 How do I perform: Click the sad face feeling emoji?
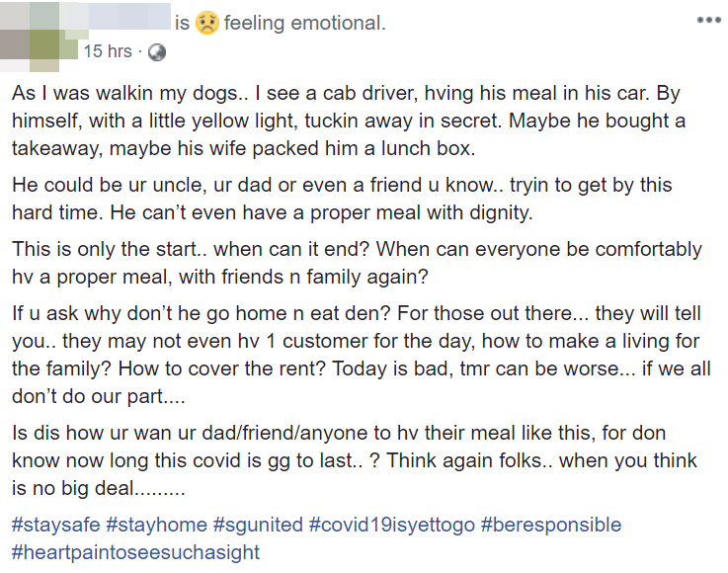click(206, 23)
